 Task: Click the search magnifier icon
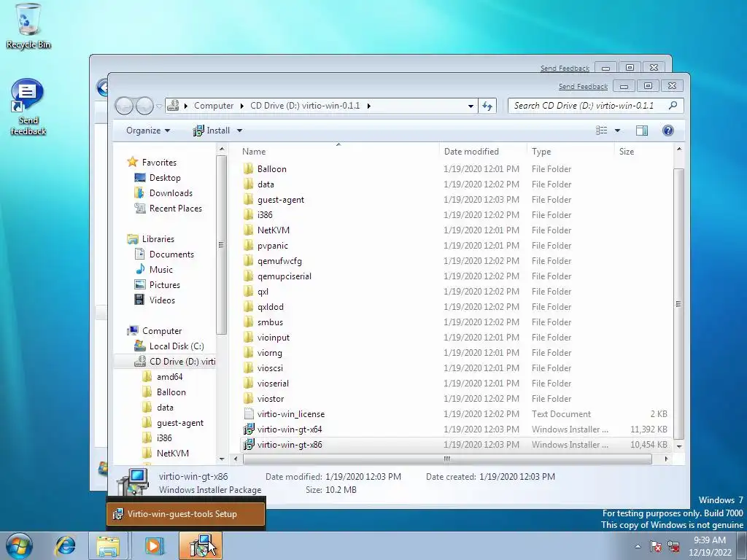tap(673, 105)
